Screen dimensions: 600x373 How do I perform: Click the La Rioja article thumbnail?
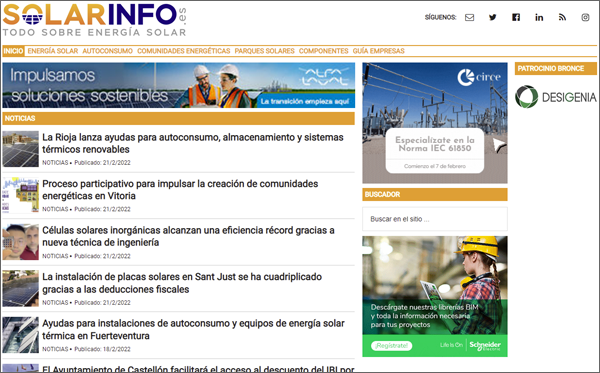(21, 149)
